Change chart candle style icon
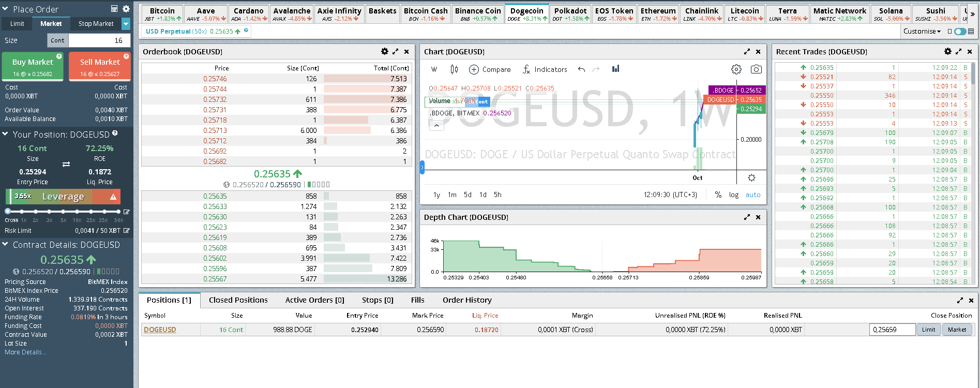The image size is (980, 388). pos(454,69)
